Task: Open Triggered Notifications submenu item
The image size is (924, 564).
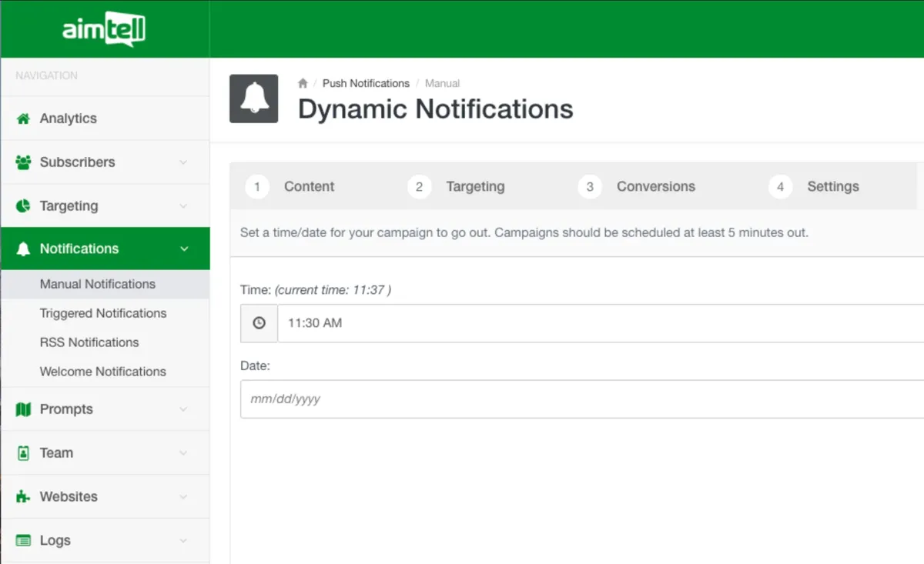Action: point(105,313)
